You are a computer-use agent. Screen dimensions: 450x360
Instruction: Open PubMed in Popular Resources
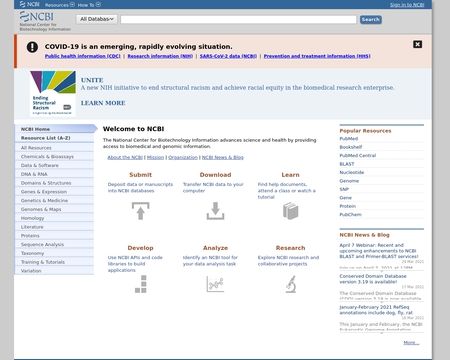pyautogui.click(x=349, y=139)
